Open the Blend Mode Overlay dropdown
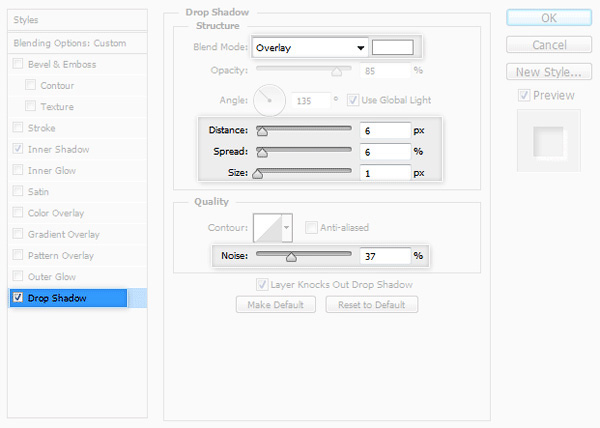The width and height of the screenshot is (600, 428). click(310, 48)
